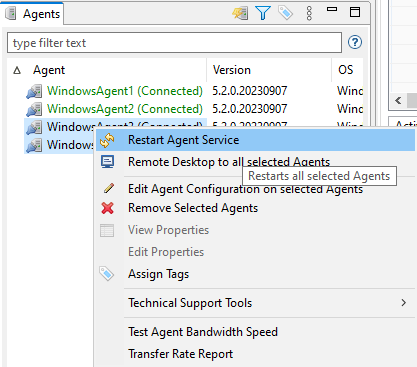Click the red X Remove Selected Agents icon
The image size is (417, 367).
coord(107,208)
